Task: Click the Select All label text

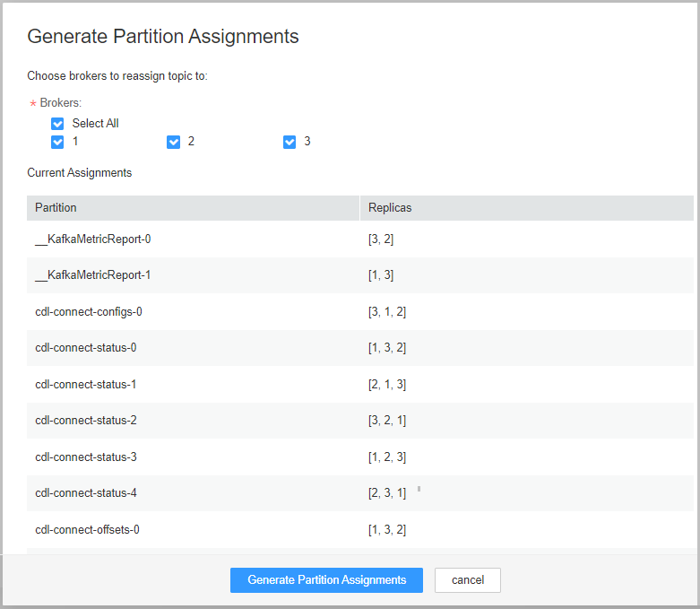Action: 96,123
